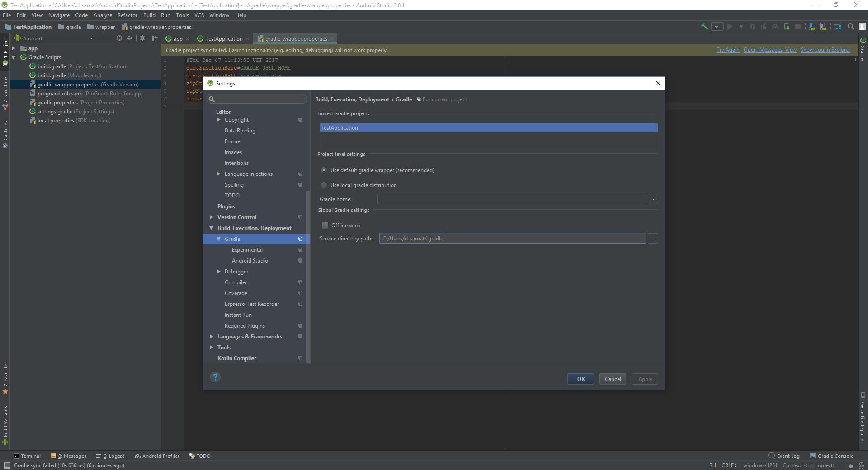The image size is (868, 470).
Task: Enable the Offline work checkbox
Action: click(x=325, y=226)
